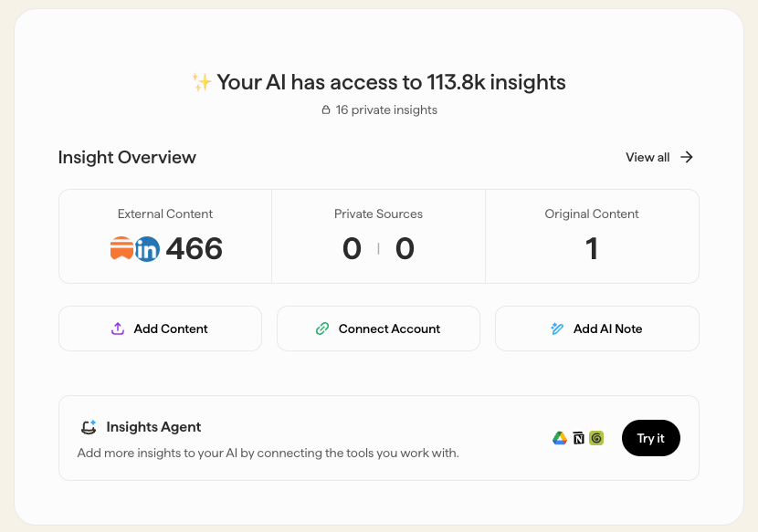Click the purple upload icon
The width and height of the screenshot is (758, 532).
tap(118, 329)
